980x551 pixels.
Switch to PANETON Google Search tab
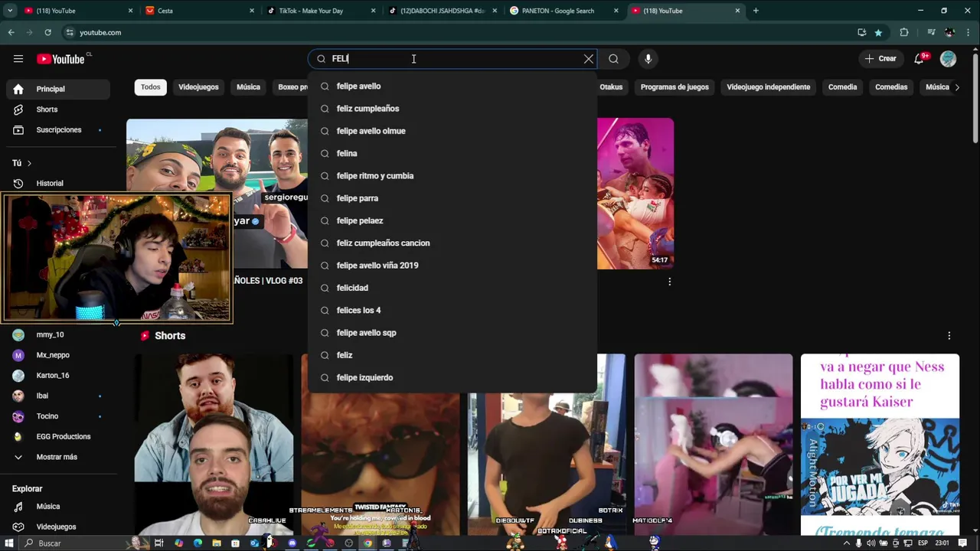click(563, 11)
